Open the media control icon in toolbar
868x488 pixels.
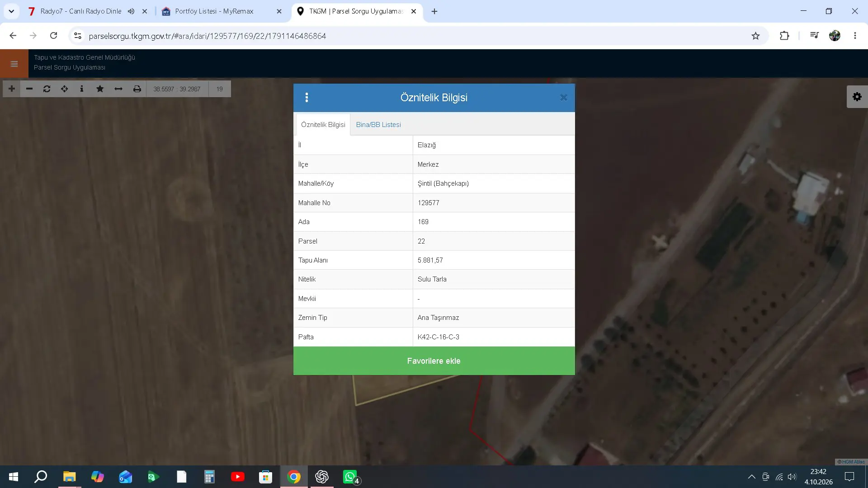(815, 36)
